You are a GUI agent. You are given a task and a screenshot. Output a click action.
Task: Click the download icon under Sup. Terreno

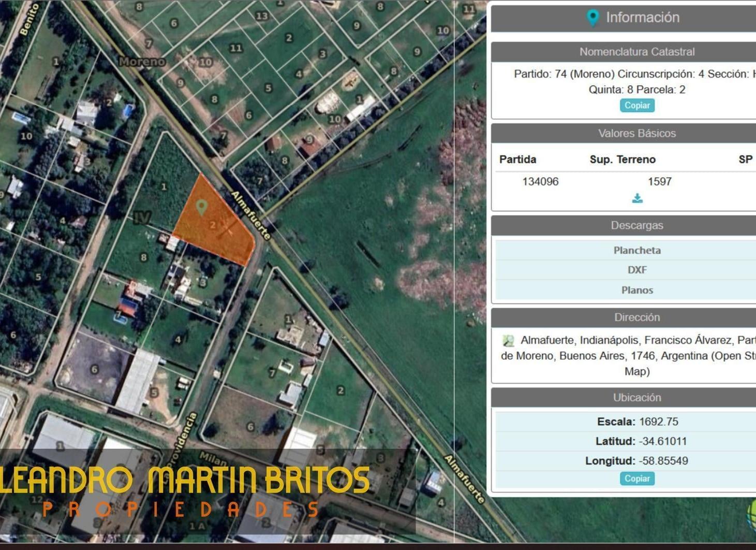tap(638, 198)
